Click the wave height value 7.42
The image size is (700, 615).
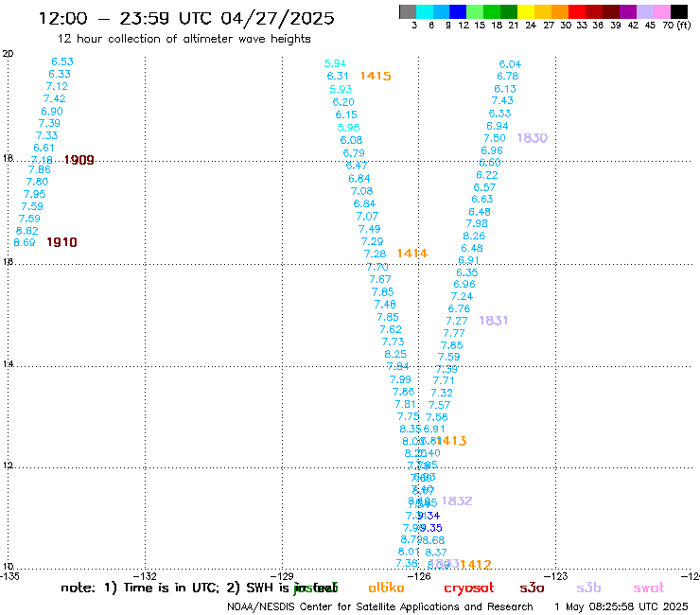(x=55, y=98)
